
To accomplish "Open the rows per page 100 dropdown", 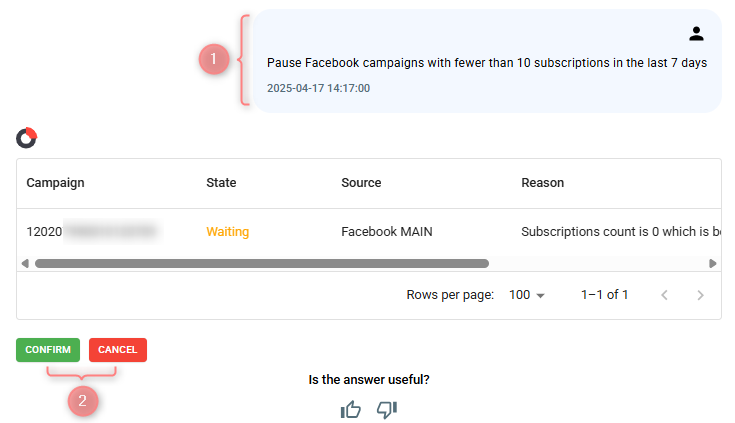I will [x=527, y=295].
